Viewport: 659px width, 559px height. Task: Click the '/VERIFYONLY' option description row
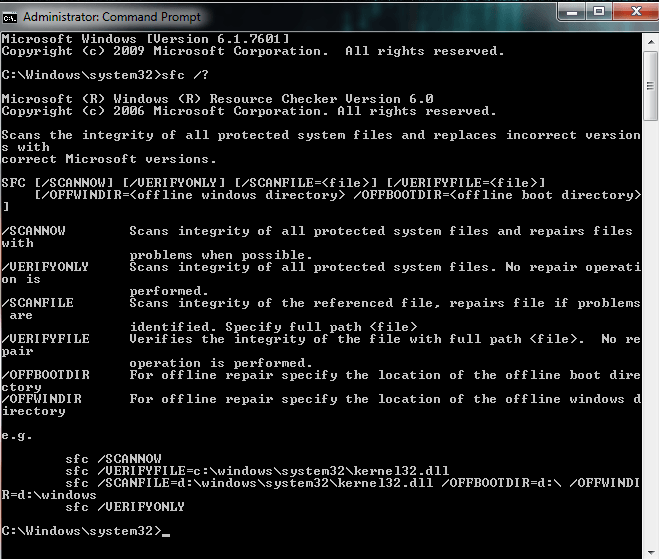coord(321,279)
